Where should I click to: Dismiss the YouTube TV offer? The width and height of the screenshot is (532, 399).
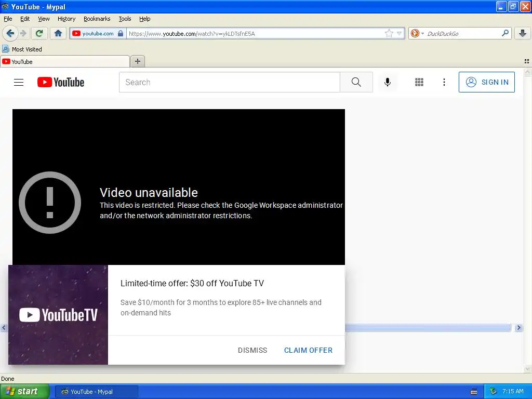point(252,350)
